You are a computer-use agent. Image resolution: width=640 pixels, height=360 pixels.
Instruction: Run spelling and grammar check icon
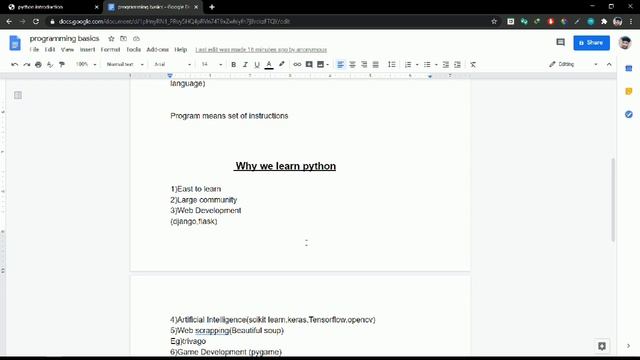tap(50, 64)
